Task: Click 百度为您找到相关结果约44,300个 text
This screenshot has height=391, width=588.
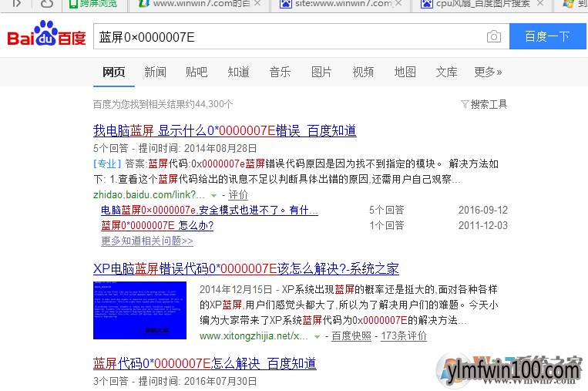Action: coord(163,104)
